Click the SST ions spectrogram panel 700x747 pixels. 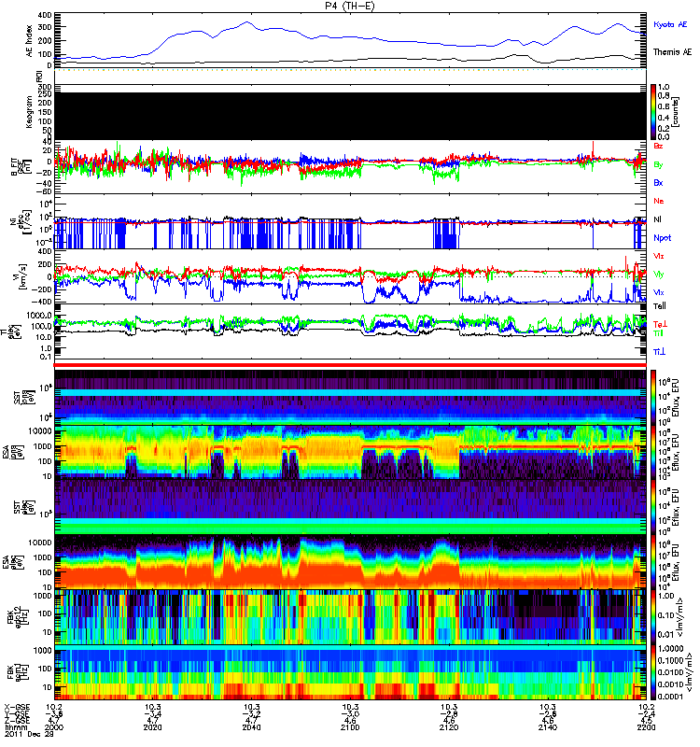coord(350,397)
